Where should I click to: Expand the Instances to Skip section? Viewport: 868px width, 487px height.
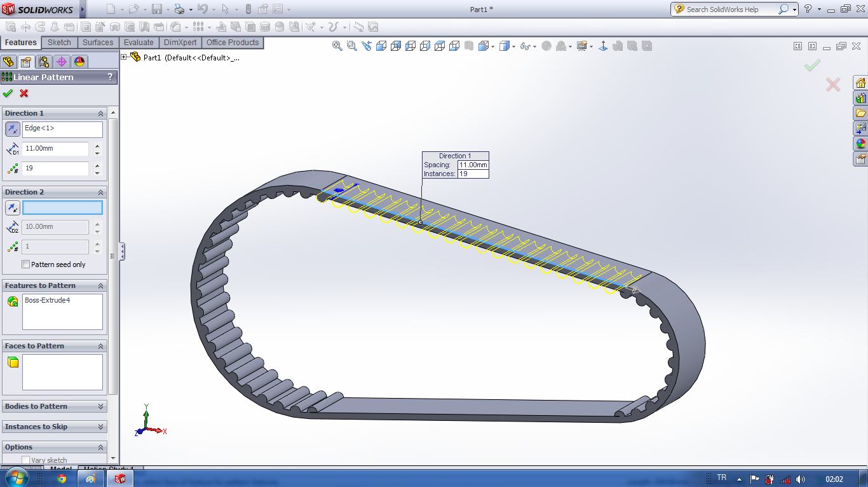(100, 427)
